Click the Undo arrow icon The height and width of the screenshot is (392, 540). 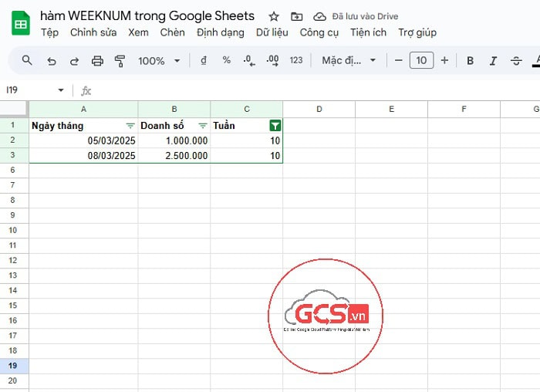tap(52, 61)
